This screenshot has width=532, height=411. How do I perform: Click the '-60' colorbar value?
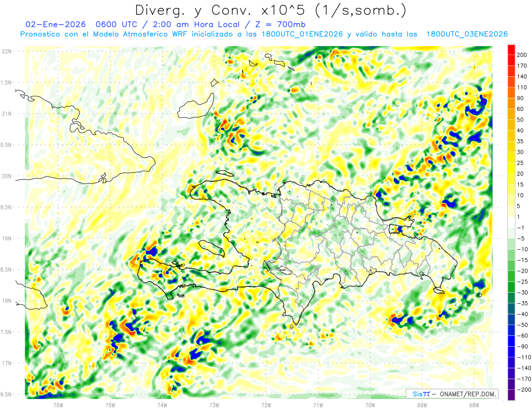point(522,336)
